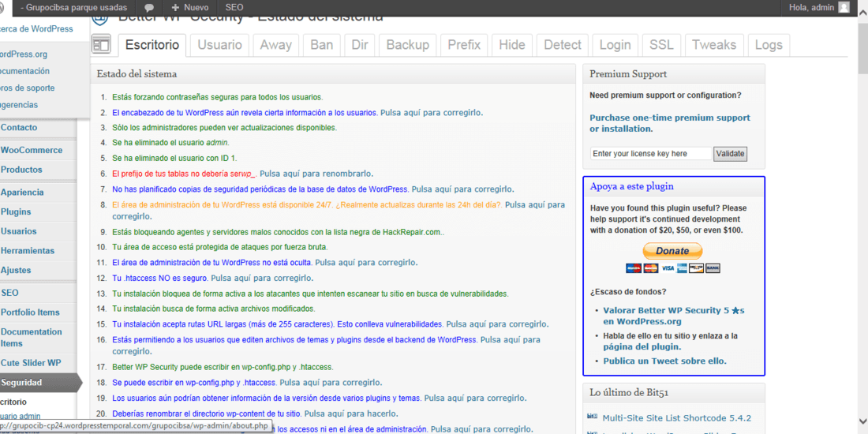This screenshot has height=434, width=868.
Task: Open the comments bubble icon in admin bar
Action: coord(149,8)
